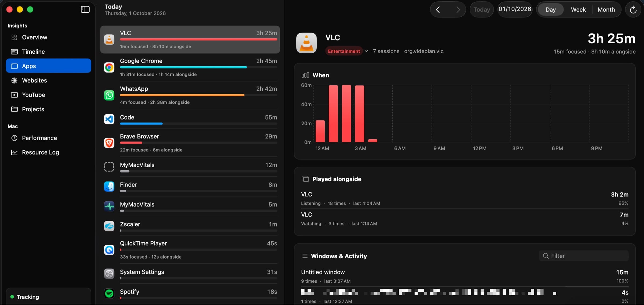Select the 5m MyMacVitals app icon

point(109,206)
